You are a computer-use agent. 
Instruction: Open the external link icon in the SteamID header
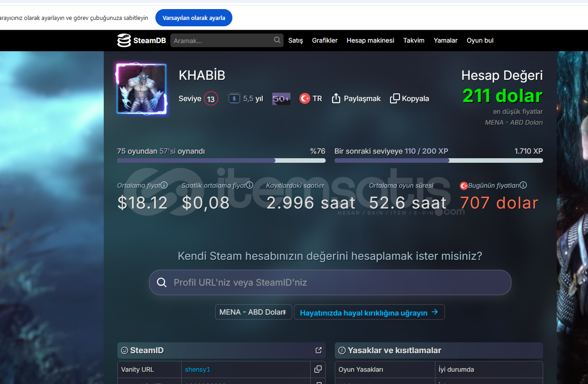[318, 350]
